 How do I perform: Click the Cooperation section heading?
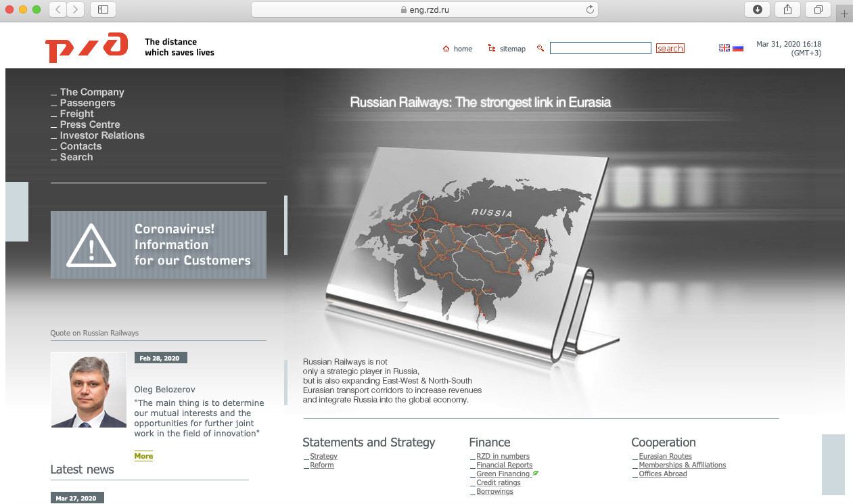(663, 442)
